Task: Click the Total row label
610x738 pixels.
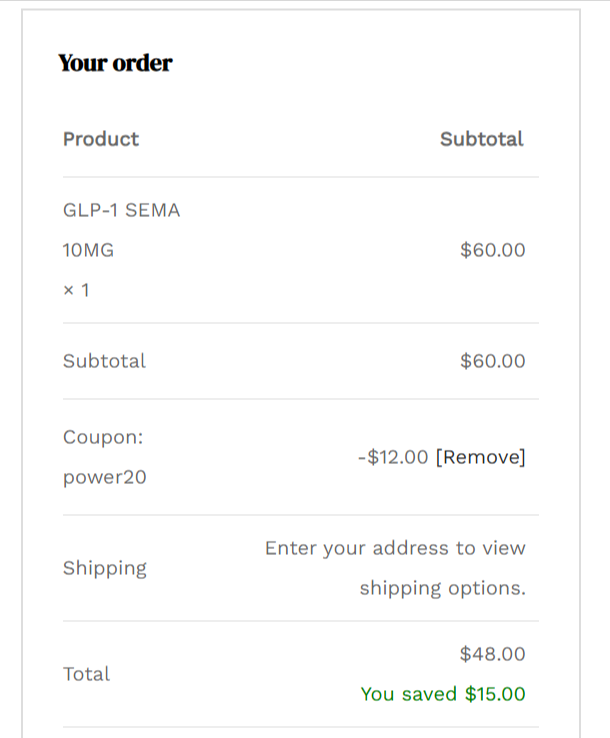Action: (x=86, y=674)
